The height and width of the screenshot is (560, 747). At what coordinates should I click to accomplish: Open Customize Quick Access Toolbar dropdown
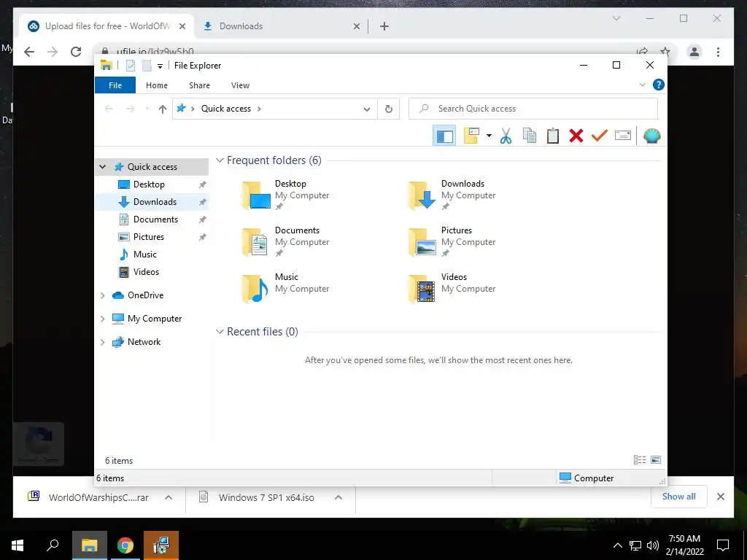pos(160,66)
